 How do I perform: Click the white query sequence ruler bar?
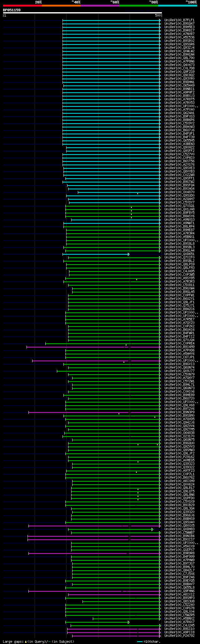82,13
